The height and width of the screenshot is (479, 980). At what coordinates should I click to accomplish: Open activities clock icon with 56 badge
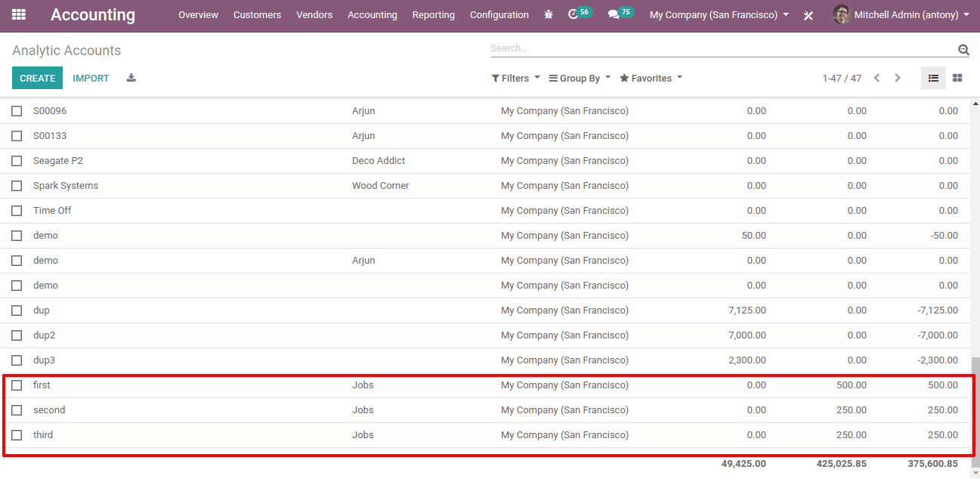(x=580, y=14)
